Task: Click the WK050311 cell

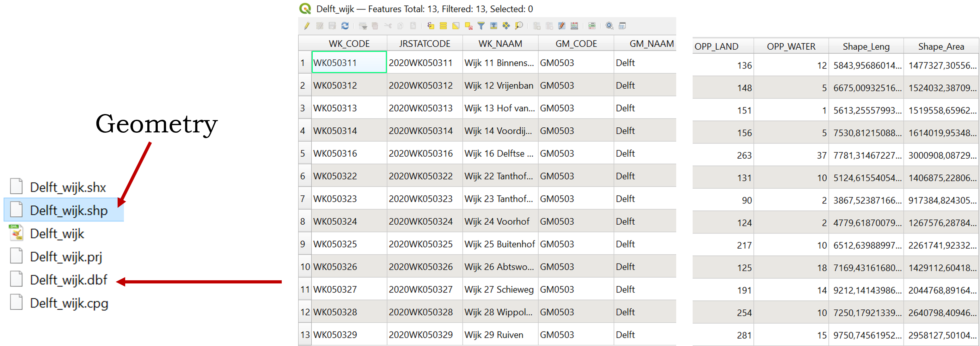Action: (x=349, y=62)
